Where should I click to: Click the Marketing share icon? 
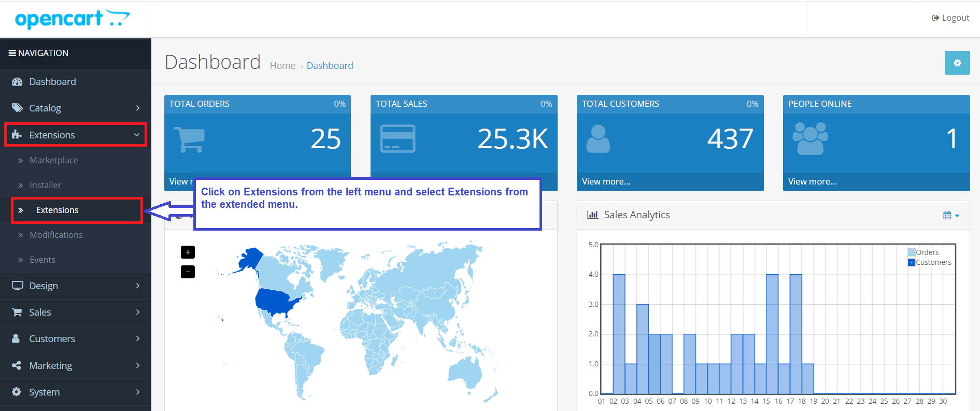[x=17, y=365]
